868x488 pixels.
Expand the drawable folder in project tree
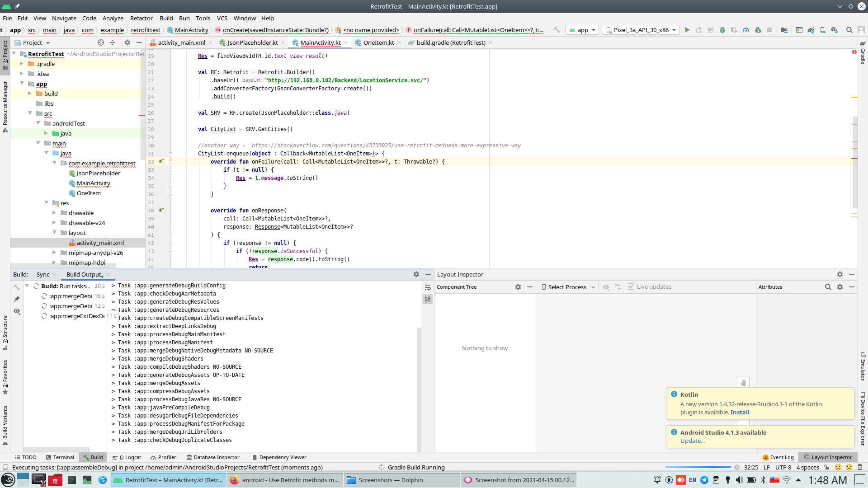point(54,213)
